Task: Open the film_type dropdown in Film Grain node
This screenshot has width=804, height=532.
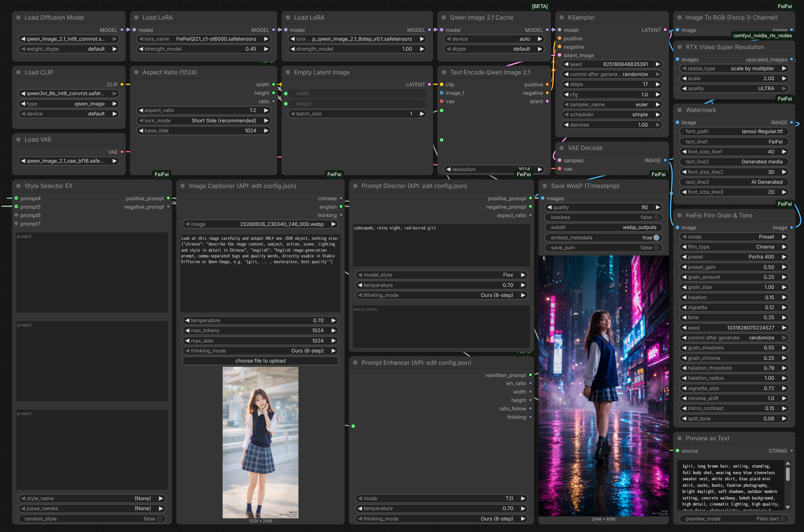Action: coord(734,247)
